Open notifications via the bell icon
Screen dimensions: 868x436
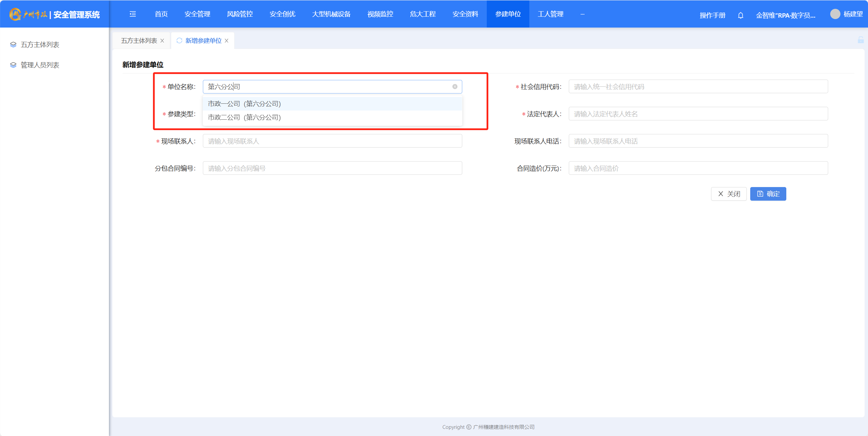point(740,15)
